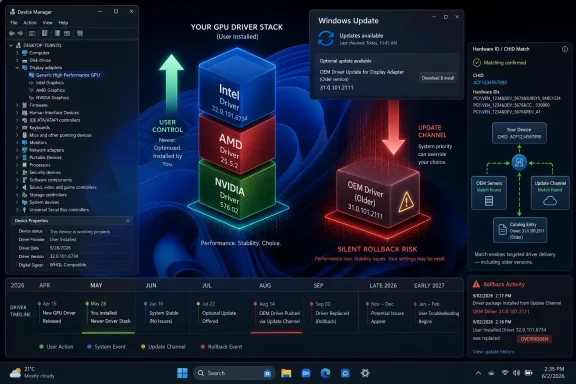Click the Windows Update refresh arrows icon
Screen dimensions: 576x384
tap(326, 39)
